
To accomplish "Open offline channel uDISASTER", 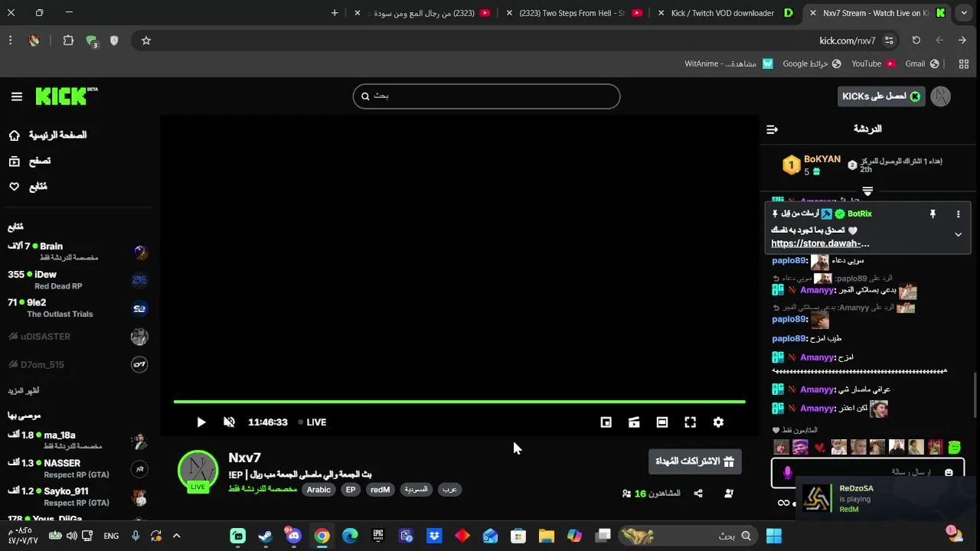I will click(x=77, y=337).
